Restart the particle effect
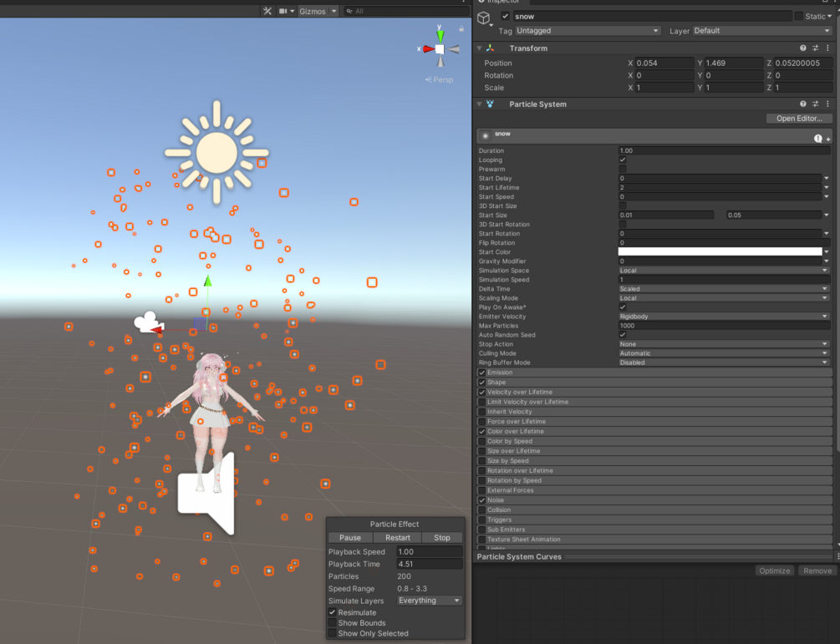 397,537
